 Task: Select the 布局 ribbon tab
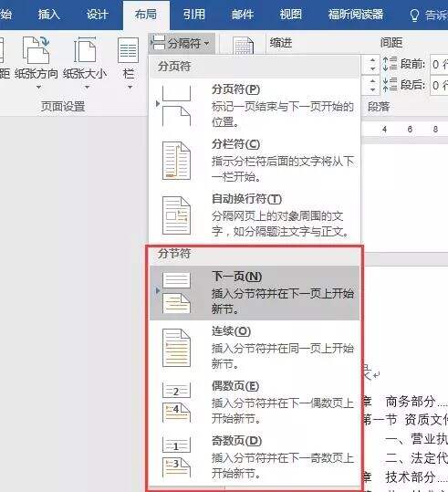coord(146,15)
